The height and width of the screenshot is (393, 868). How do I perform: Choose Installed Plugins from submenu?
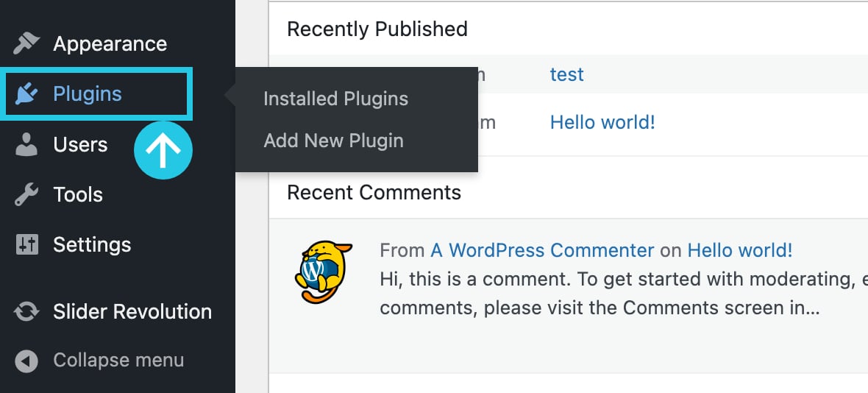point(335,99)
